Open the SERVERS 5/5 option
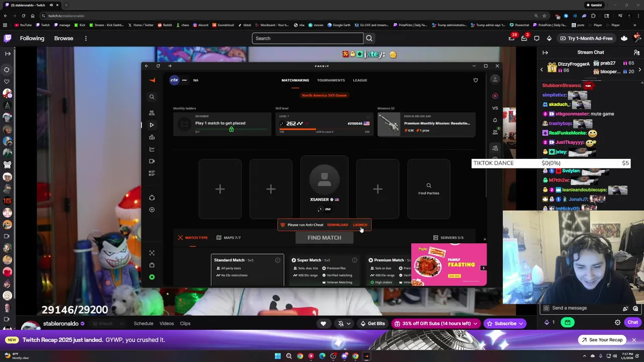 (448, 237)
